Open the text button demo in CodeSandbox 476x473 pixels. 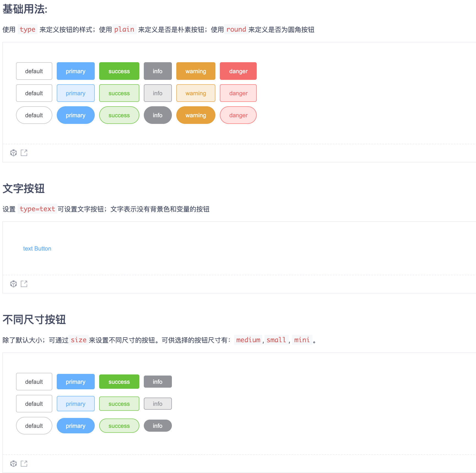(x=13, y=284)
